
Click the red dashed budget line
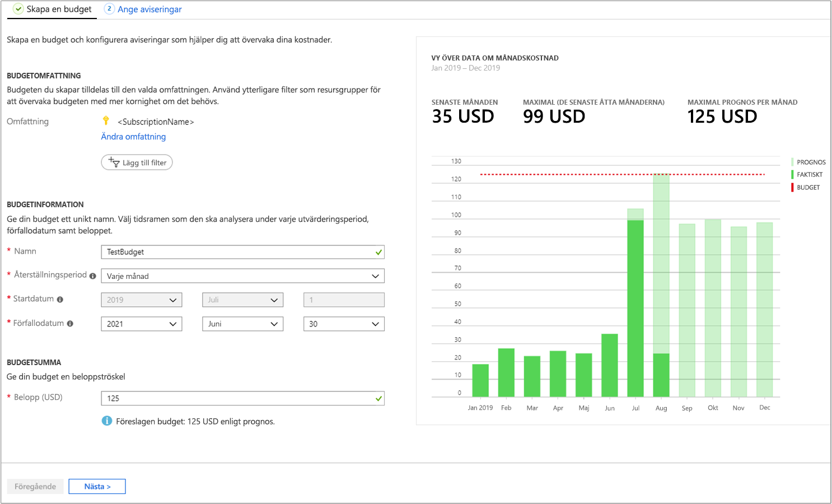coord(623,175)
